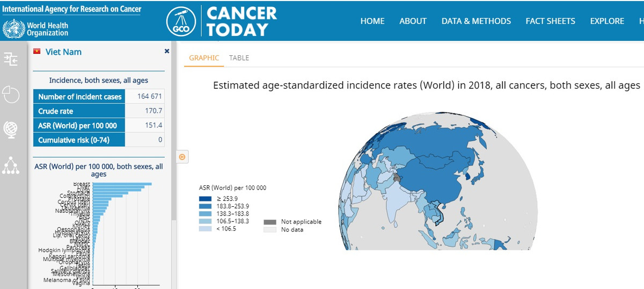Click the Breast bar in the chart
Image resolution: width=644 pixels, height=289 pixels.
(122, 184)
